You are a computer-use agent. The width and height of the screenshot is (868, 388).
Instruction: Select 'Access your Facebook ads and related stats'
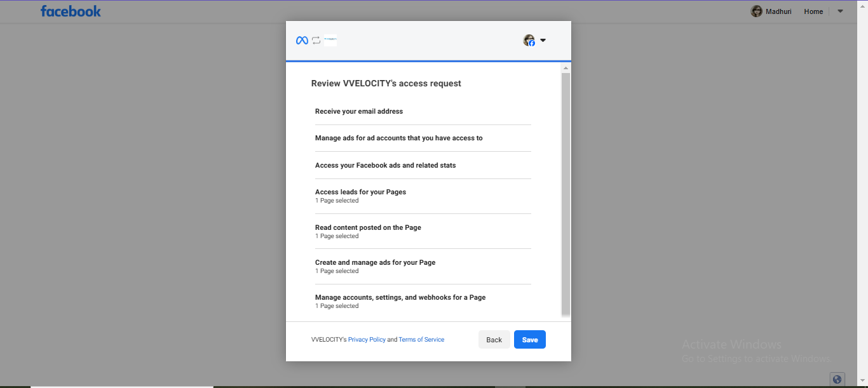[x=423, y=165]
